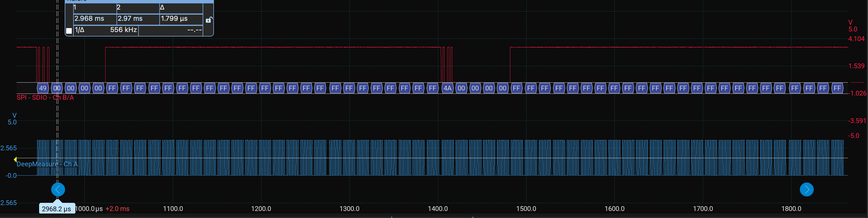Click the DeepMeasure - Ch A label
The width and height of the screenshot is (868, 218).
pyautogui.click(x=47, y=164)
